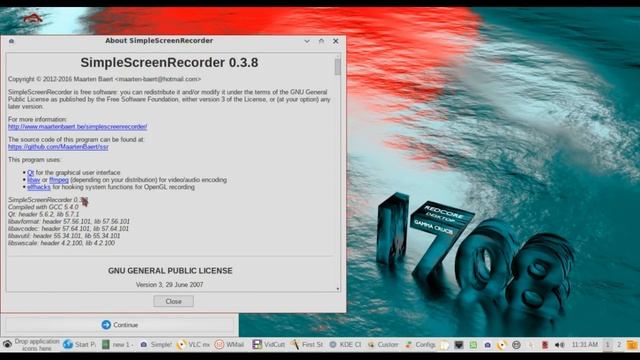
Task: Open the About dialog window menu icon
Action: pyautogui.click(x=11, y=41)
